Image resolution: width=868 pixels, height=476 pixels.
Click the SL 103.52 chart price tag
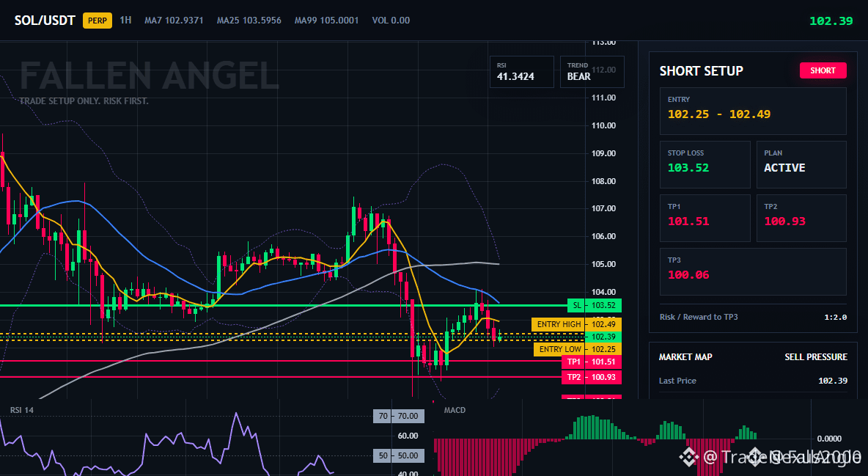pos(595,305)
